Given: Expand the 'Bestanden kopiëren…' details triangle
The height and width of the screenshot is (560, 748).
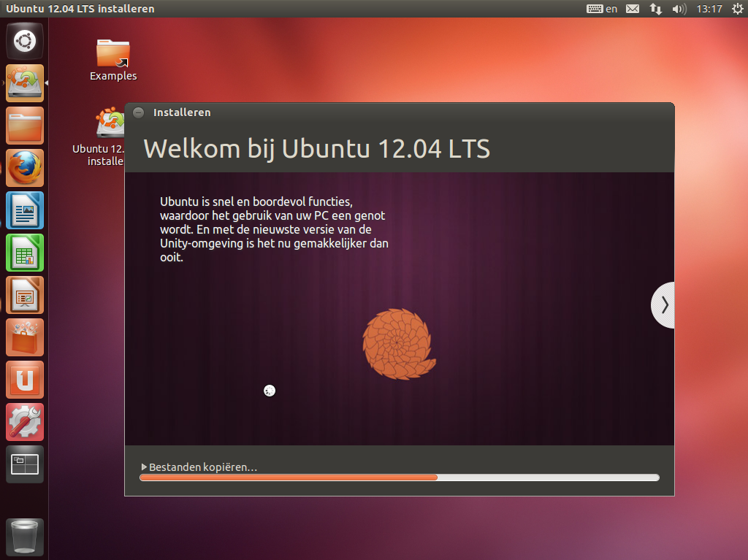Looking at the screenshot, I should click(x=145, y=467).
